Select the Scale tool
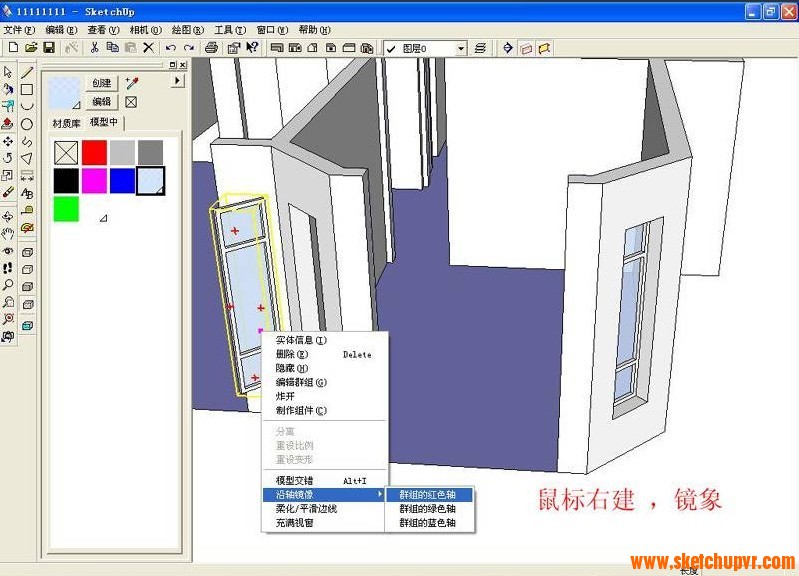This screenshot has width=799, height=576. point(8,175)
